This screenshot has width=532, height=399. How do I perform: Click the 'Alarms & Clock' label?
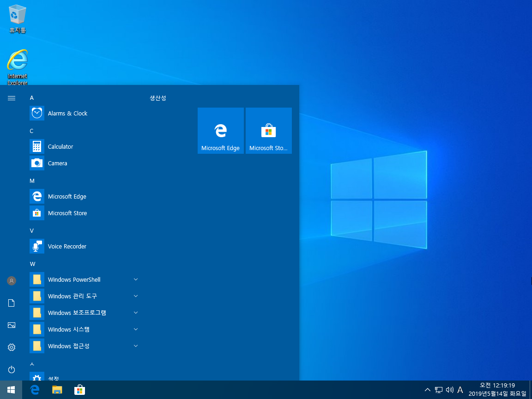click(67, 113)
